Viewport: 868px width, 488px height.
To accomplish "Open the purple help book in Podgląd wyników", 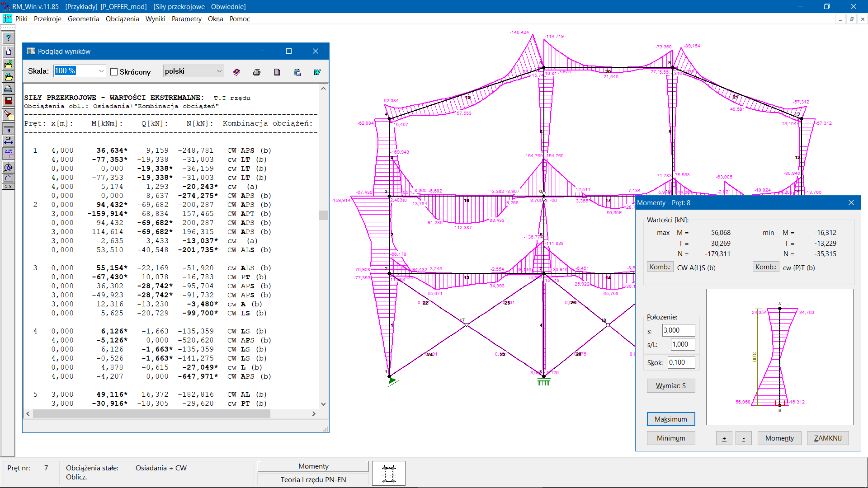I will point(236,72).
